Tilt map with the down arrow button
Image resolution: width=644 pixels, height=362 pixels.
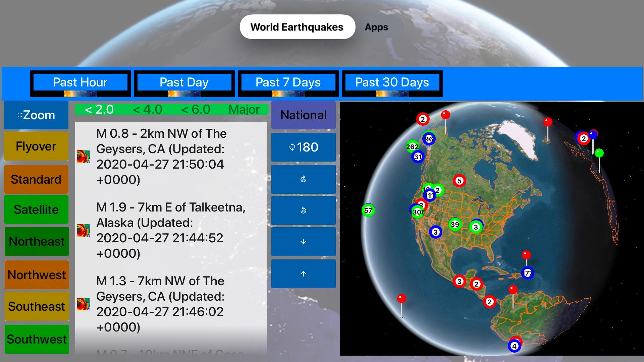tap(303, 242)
